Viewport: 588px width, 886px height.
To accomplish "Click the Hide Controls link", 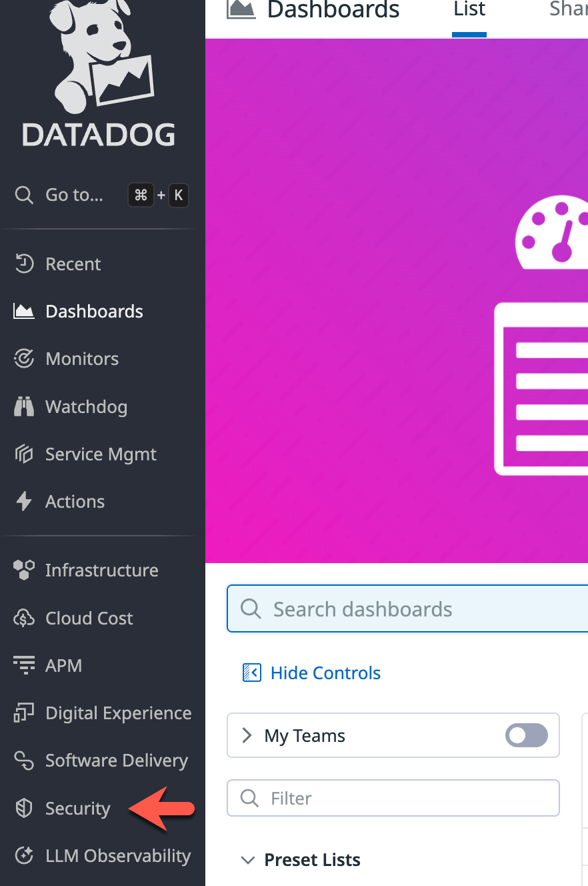I will click(325, 673).
